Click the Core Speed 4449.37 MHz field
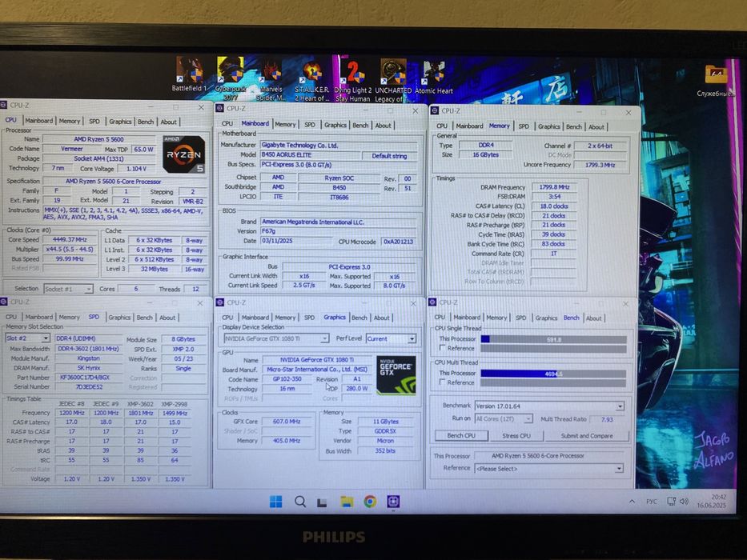747x560 pixels. pyautogui.click(x=70, y=239)
